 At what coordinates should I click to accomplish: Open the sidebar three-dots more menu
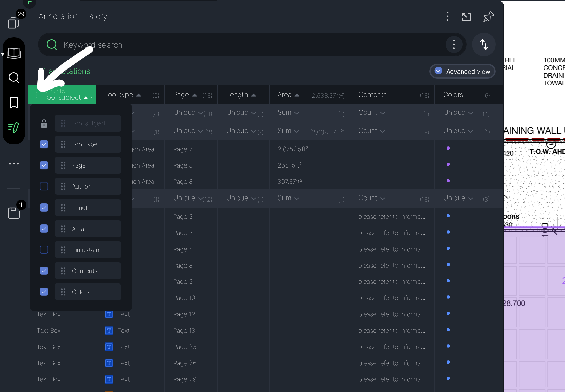[x=14, y=164]
